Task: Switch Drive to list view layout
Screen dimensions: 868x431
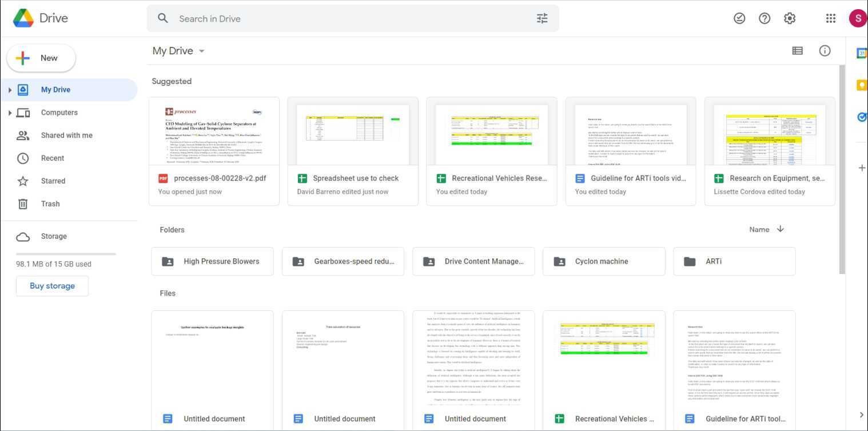Action: (x=797, y=50)
